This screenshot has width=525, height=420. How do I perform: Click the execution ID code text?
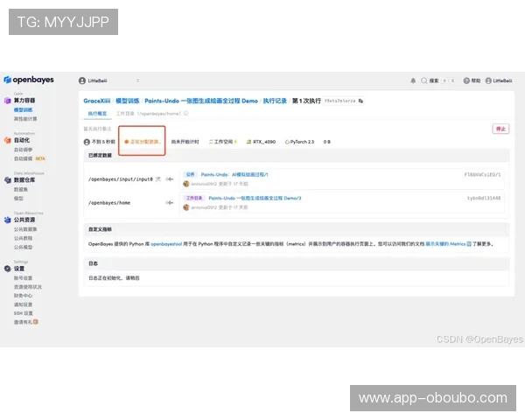point(339,101)
